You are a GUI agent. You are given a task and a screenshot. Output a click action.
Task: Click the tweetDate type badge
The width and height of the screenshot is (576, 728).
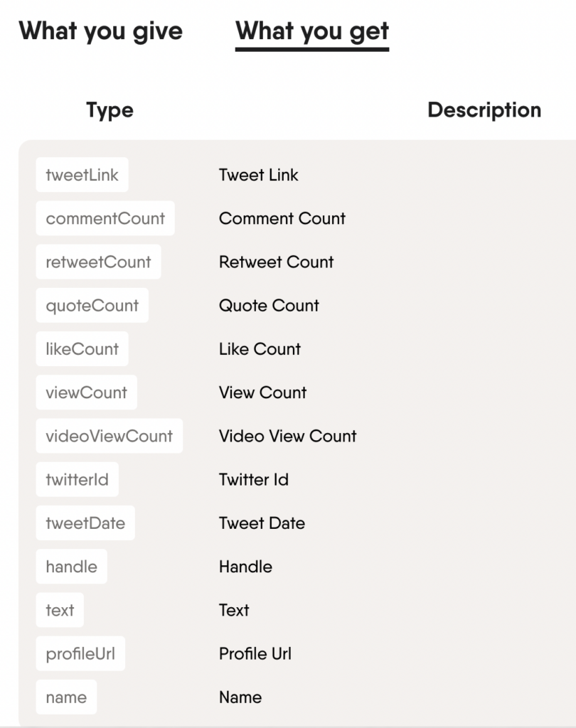tap(85, 523)
